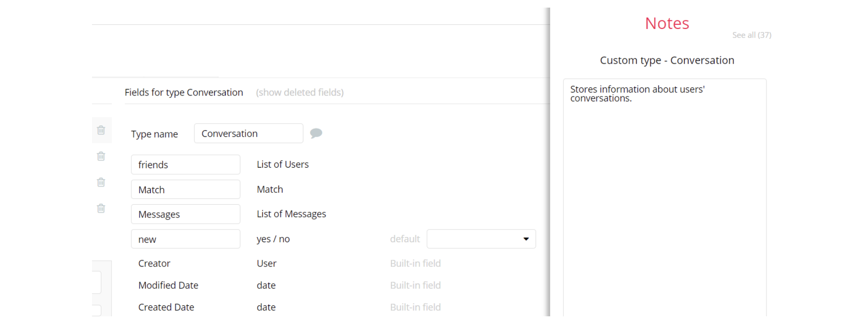Click the Creator built-in field name

coord(154,264)
